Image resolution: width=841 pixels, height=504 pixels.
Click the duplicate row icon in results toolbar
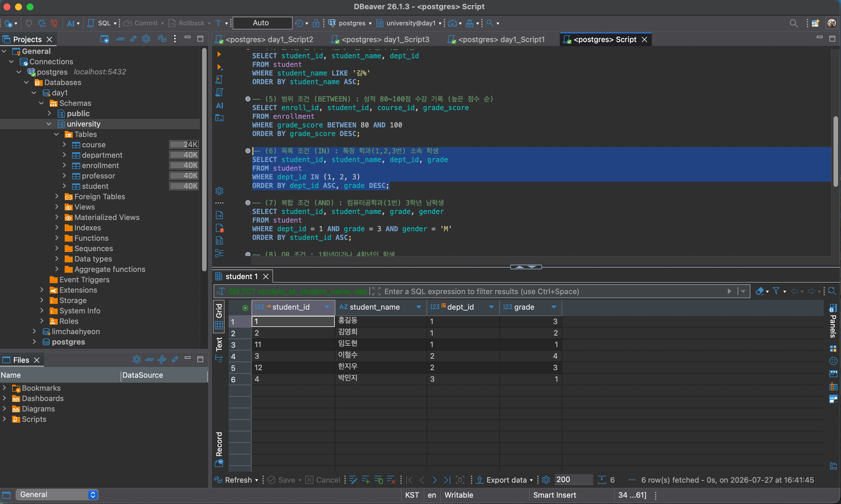(x=378, y=480)
